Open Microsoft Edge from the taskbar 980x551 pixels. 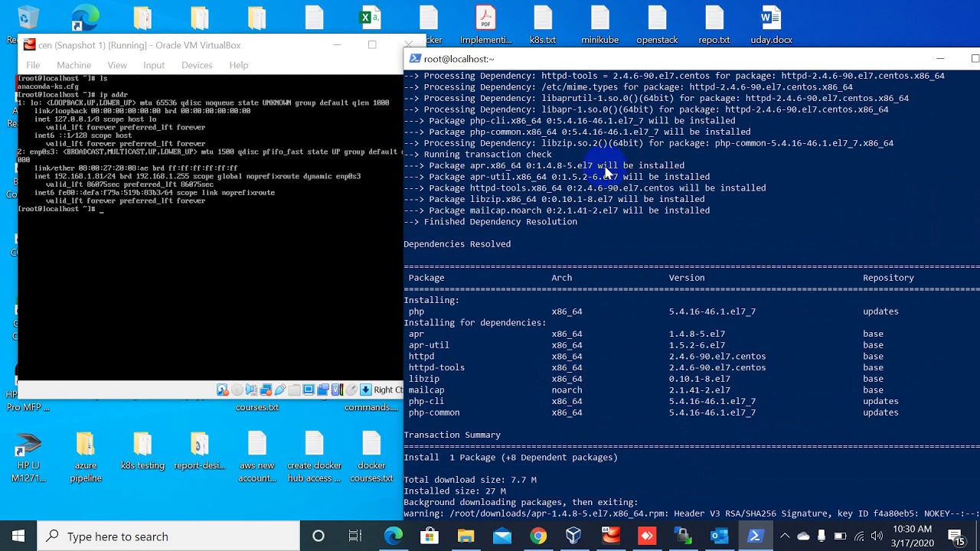coord(394,536)
